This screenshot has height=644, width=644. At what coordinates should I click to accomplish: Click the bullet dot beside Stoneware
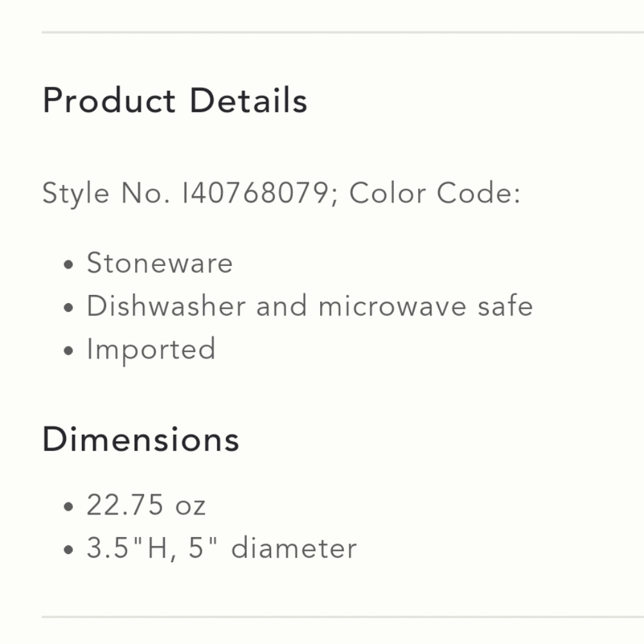(70, 265)
